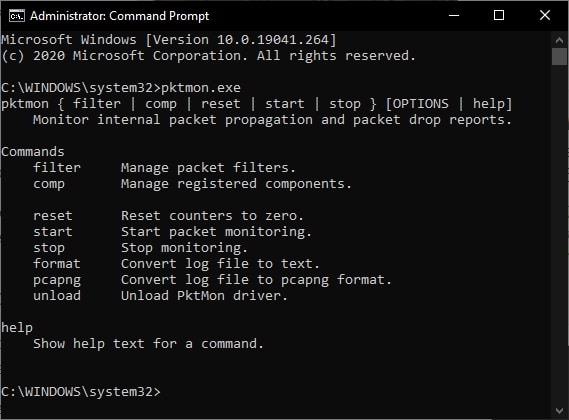
Task: Click the 'reset' command entry
Action: [x=53, y=216]
